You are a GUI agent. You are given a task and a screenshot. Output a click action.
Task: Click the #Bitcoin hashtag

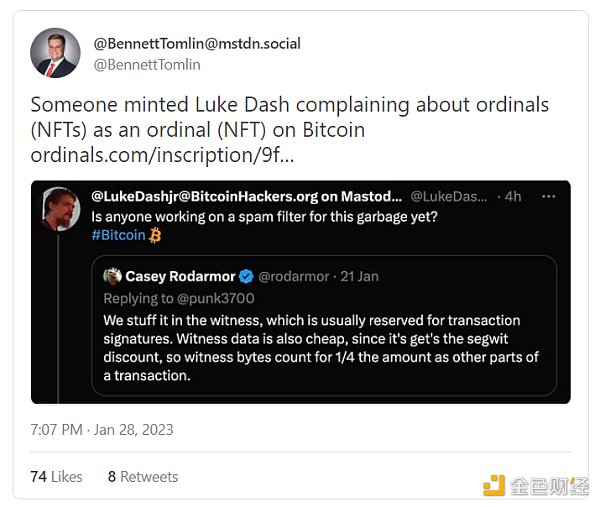point(118,236)
